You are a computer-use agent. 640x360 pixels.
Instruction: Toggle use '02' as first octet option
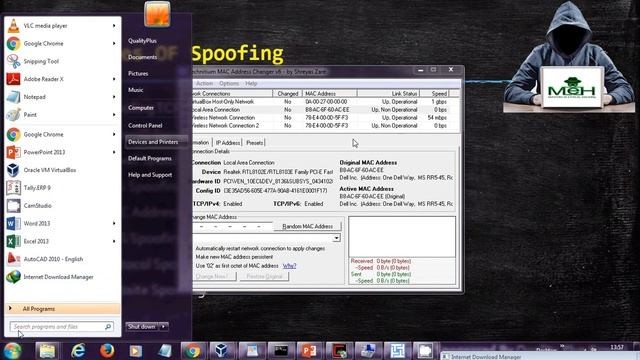coord(237,266)
